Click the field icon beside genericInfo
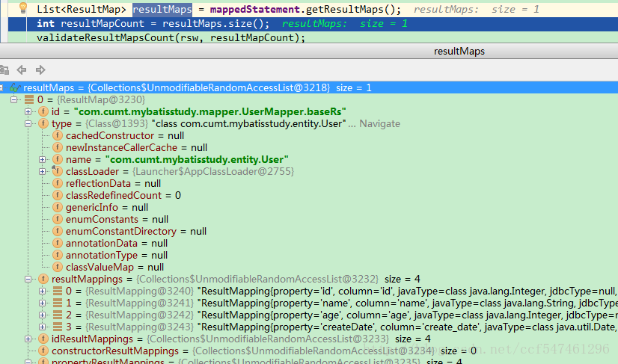 click(x=58, y=207)
